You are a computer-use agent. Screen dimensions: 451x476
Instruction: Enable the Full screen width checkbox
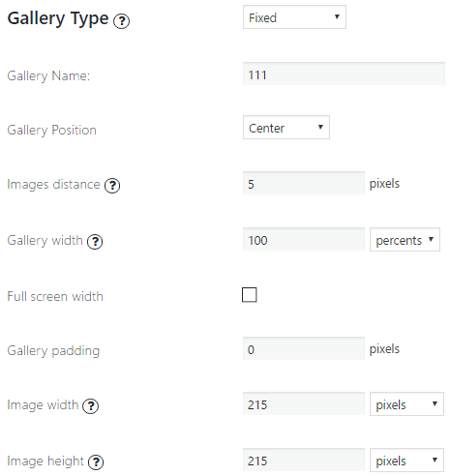pos(250,295)
